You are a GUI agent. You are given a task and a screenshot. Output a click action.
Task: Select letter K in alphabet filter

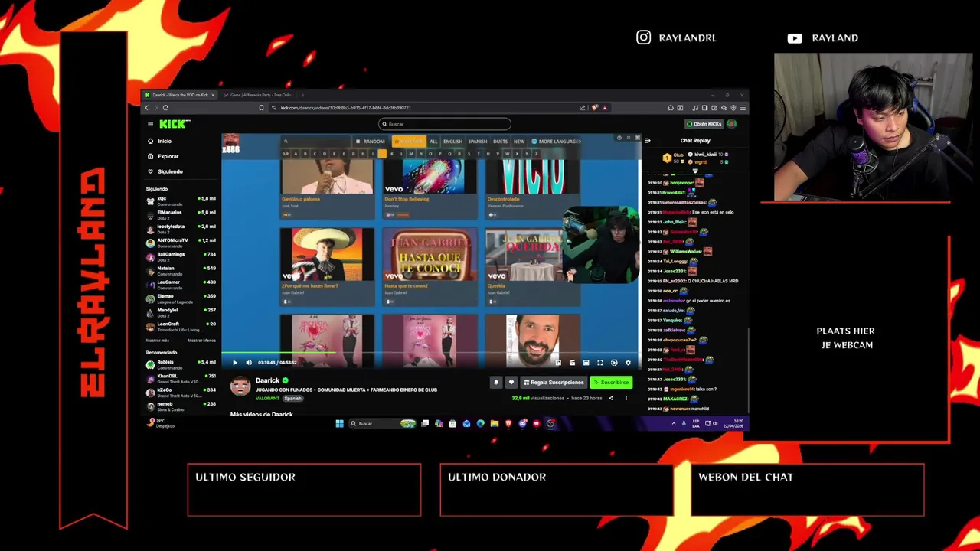(x=391, y=154)
